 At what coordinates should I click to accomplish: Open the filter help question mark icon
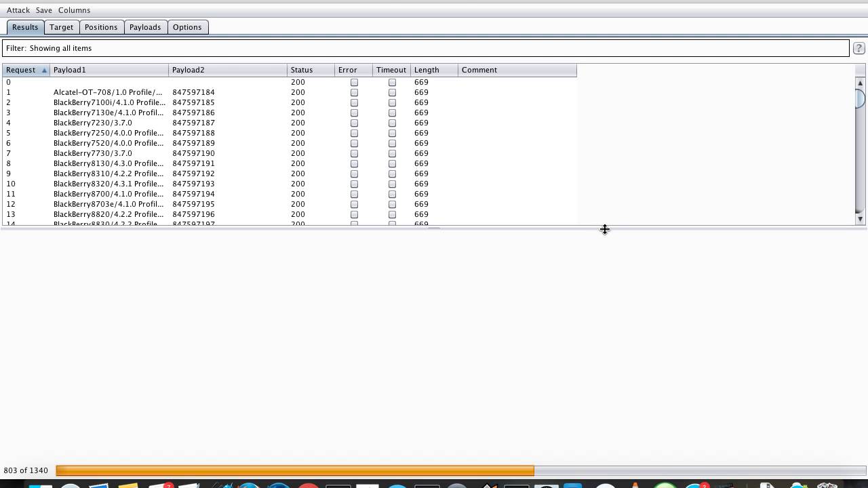(x=859, y=48)
